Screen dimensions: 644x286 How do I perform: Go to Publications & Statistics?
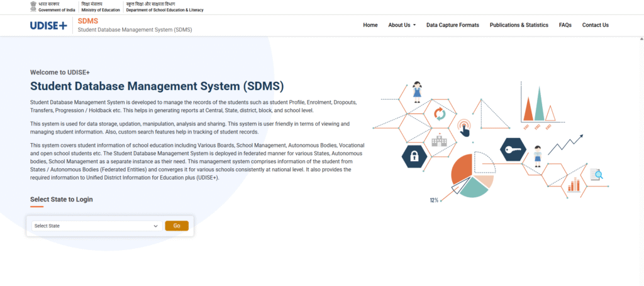point(519,25)
